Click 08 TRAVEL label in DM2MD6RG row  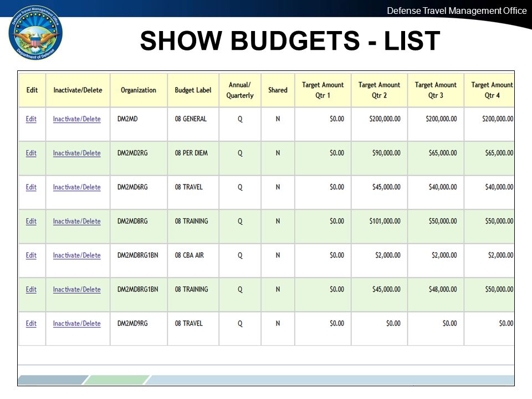pyautogui.click(x=188, y=187)
